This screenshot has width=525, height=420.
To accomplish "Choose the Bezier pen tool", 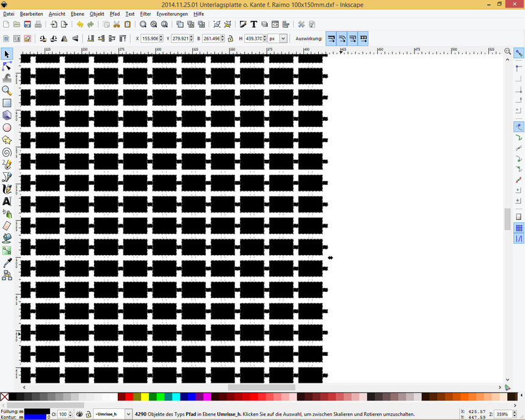I will pos(7,177).
